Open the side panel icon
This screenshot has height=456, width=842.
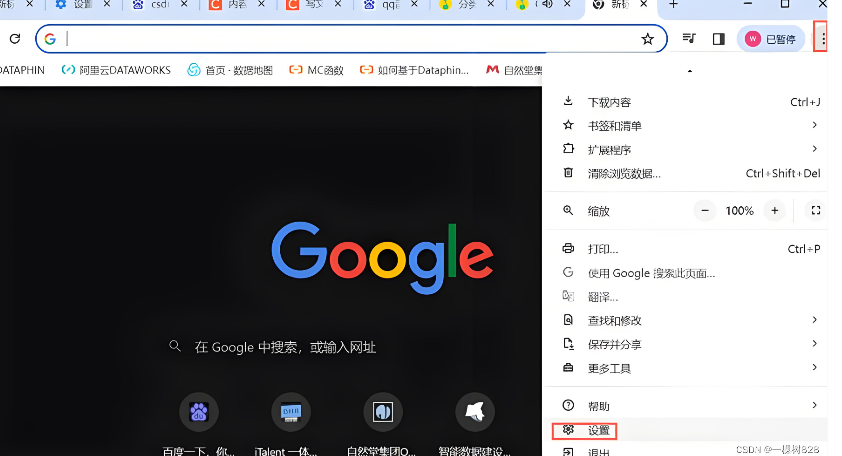(x=718, y=39)
